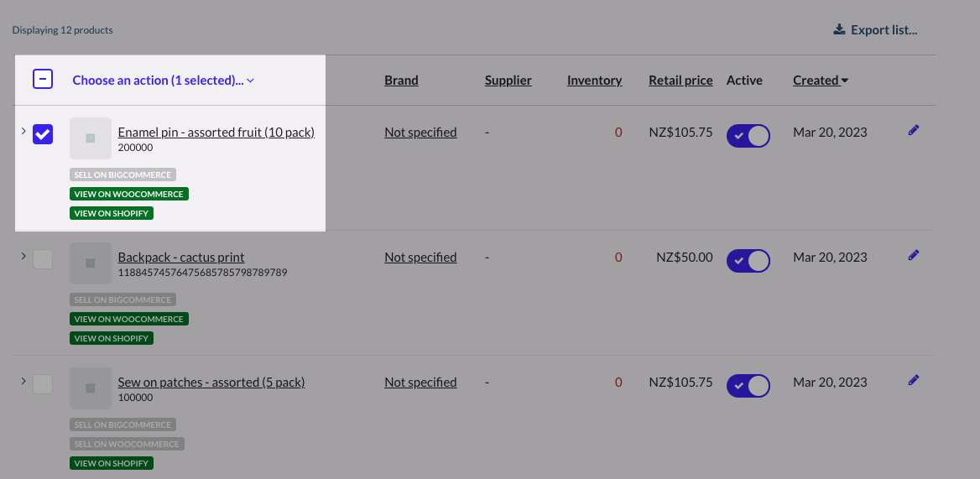Toggle the select-all checkbox in header
Image resolution: width=980 pixels, height=479 pixels.
coord(43,80)
